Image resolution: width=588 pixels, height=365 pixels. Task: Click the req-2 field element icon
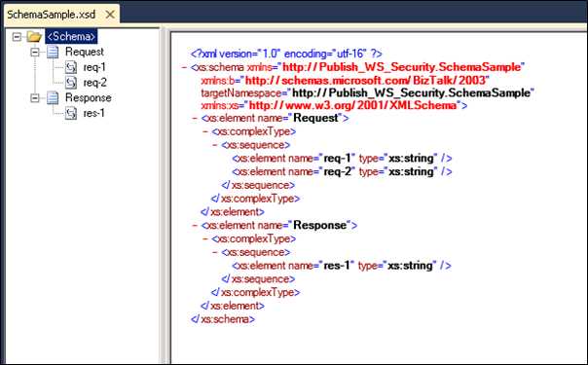coord(71,82)
